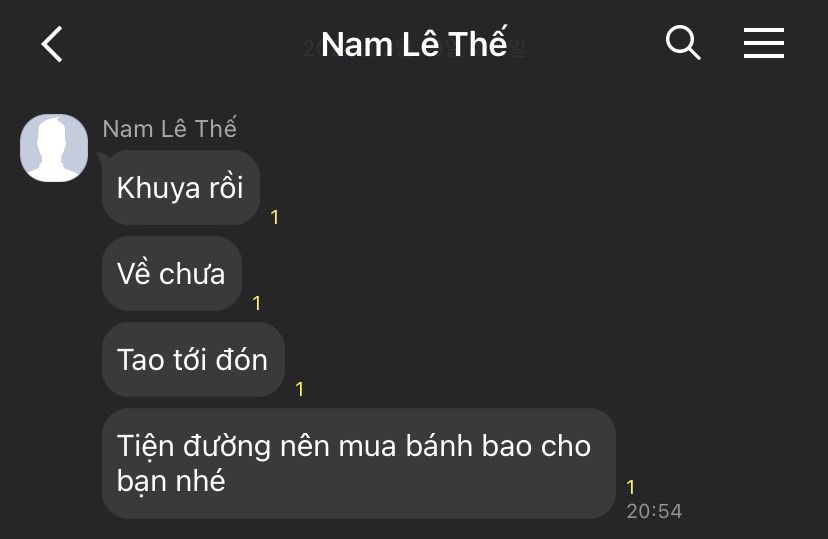Tap unread count beside "Khuya rồi"
Screen dimensions: 828x539
click(275, 217)
